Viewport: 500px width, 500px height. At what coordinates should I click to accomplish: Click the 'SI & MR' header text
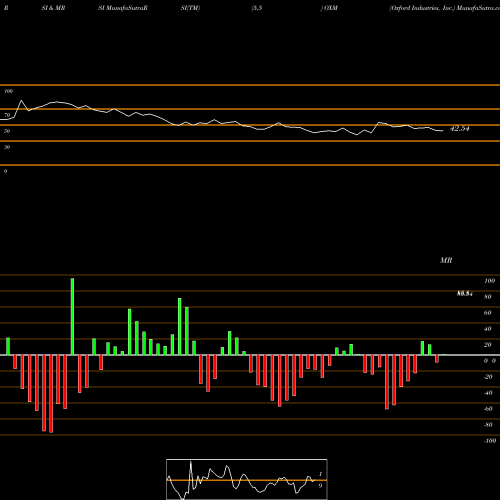pos(53,8)
